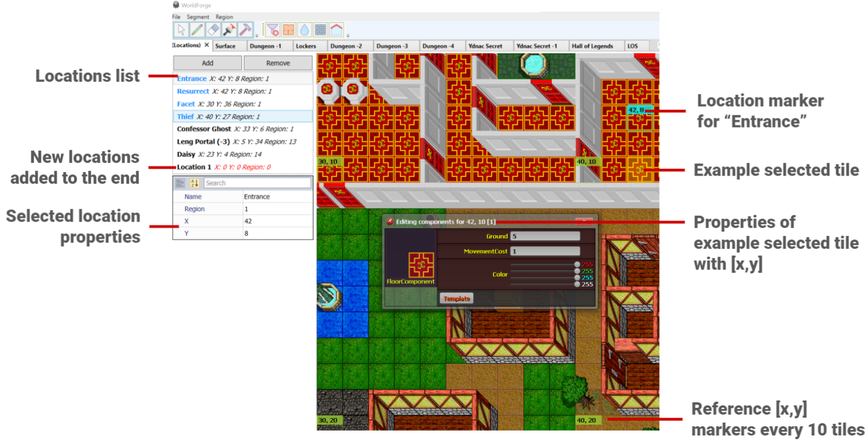Image resolution: width=868 pixels, height=441 pixels.
Task: Expand the second toolbar overflow arrow
Action: [348, 36]
